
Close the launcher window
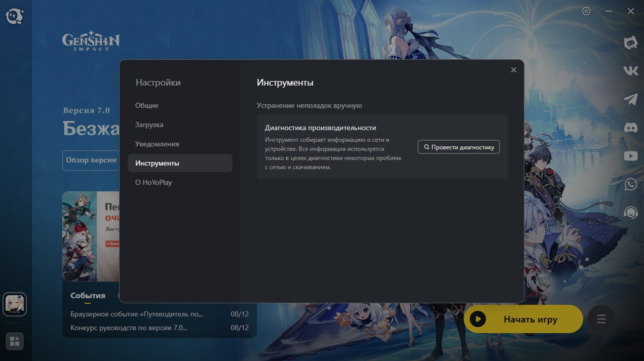point(631,11)
